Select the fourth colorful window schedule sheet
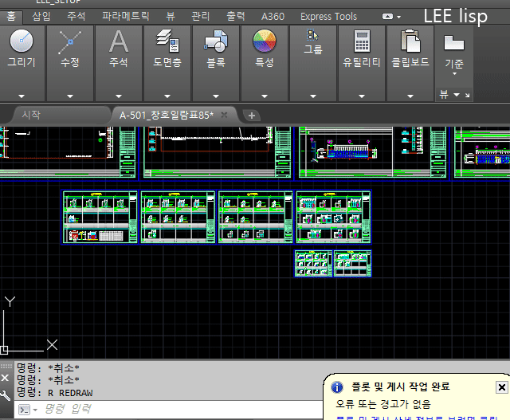 [x=333, y=217]
